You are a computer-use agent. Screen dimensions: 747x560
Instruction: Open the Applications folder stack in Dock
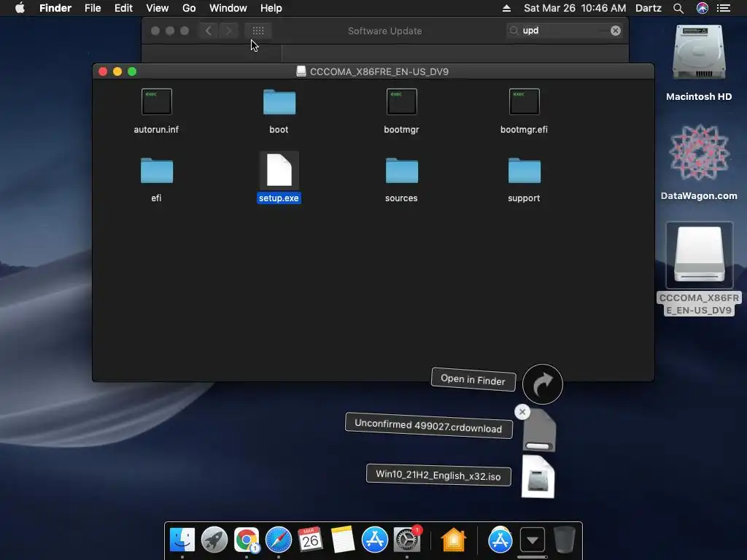coord(500,540)
